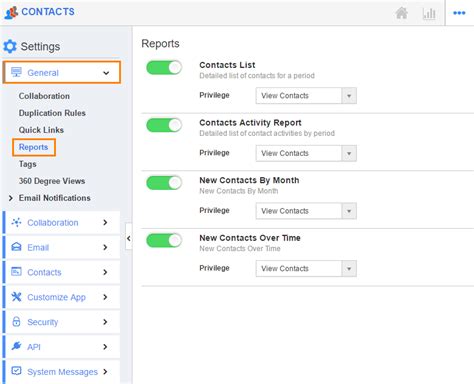The width and height of the screenshot is (474, 384).
Task: Open Email Notifications settings
Action: coord(54,198)
